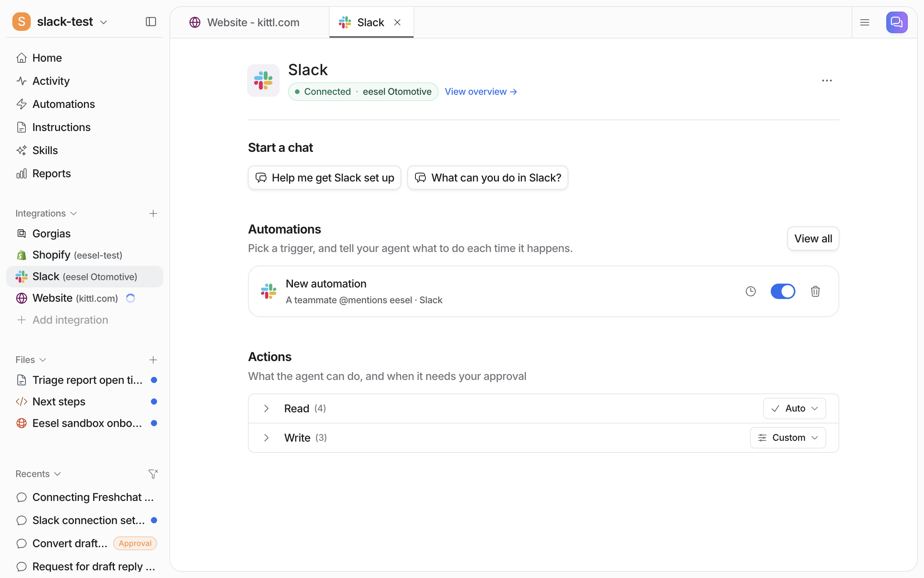Click What can you do in Slack?
Viewport: 924px width, 578px height.
click(x=487, y=178)
